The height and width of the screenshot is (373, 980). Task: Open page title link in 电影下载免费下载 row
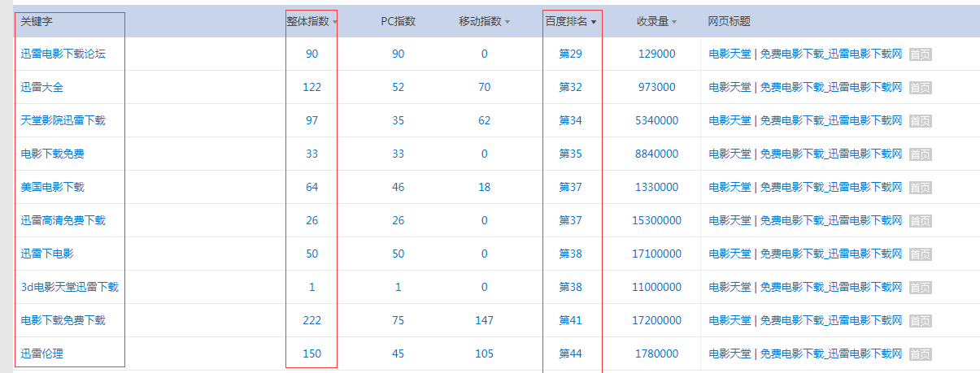coord(805,320)
